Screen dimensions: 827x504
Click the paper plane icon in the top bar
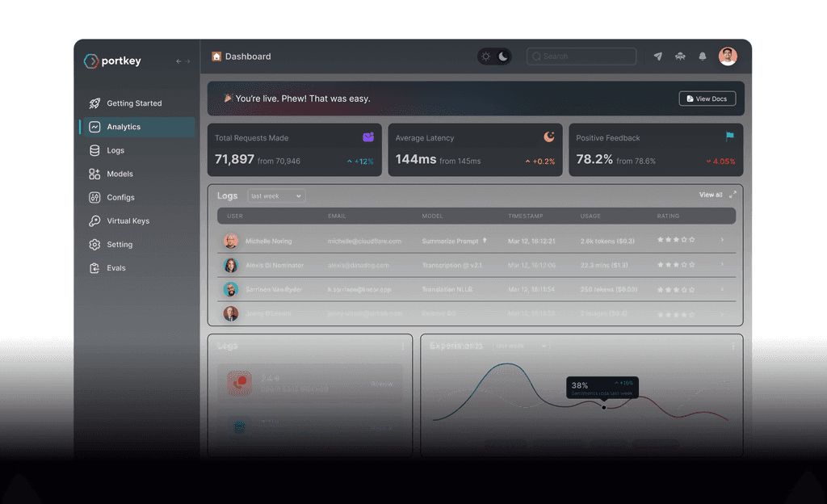coord(657,57)
